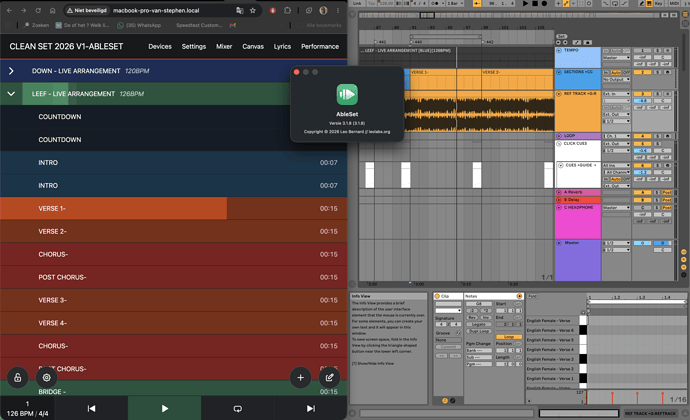Open the Mixer tab in AbleSet
690x420 pixels.
(224, 46)
